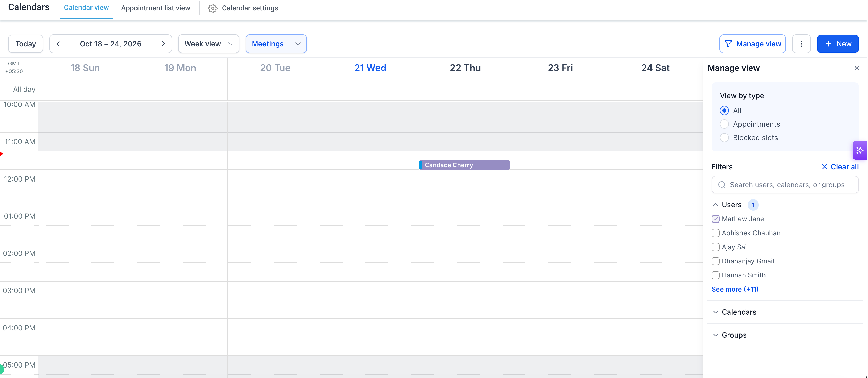This screenshot has height=378, width=868.
Task: Click the Today button
Action: [x=26, y=44]
